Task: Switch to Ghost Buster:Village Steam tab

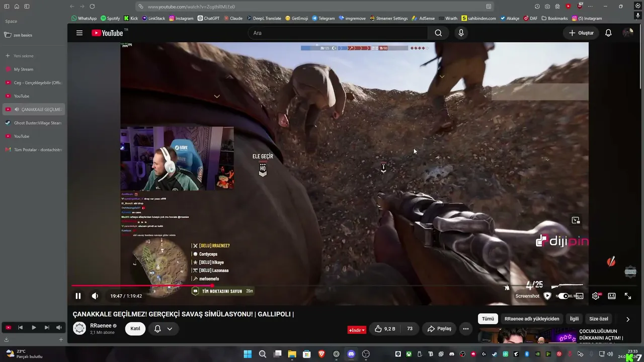Action: point(33,123)
